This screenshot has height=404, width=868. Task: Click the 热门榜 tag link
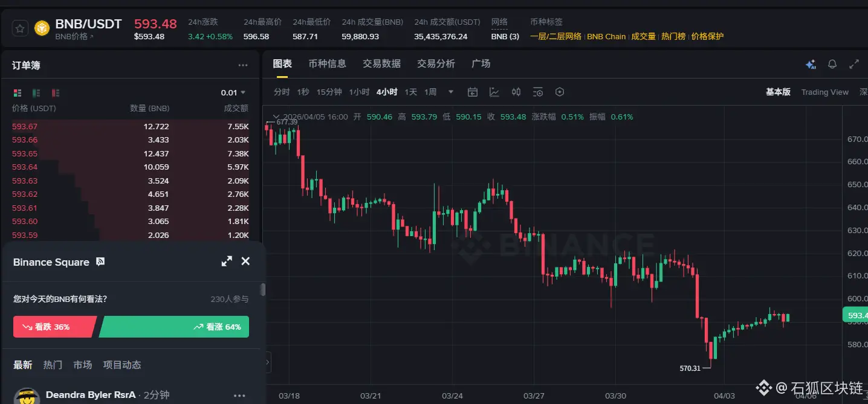tap(673, 36)
